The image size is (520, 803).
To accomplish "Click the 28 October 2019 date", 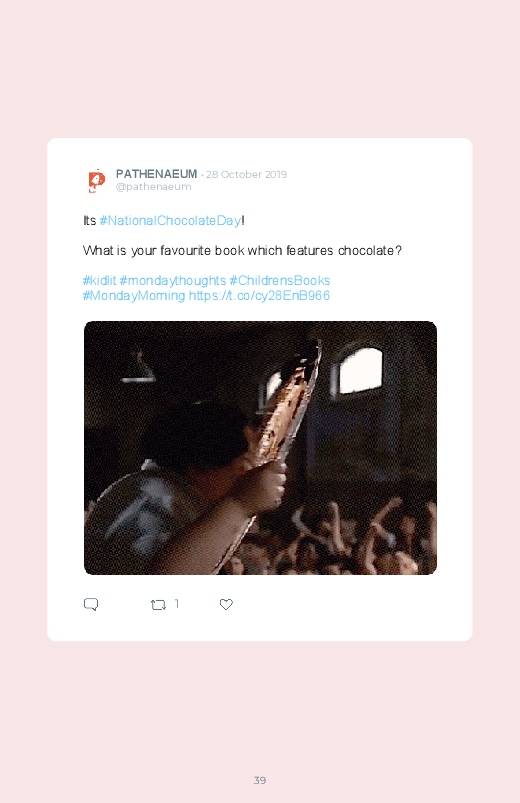I will coord(246,175).
